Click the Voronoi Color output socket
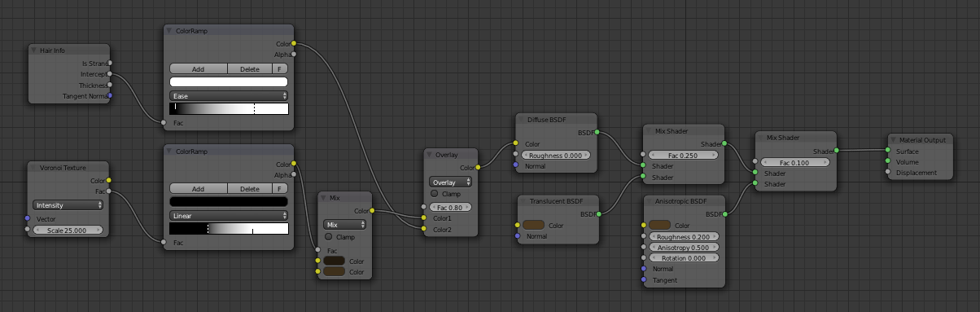This screenshot has width=980, height=312. 110,180
